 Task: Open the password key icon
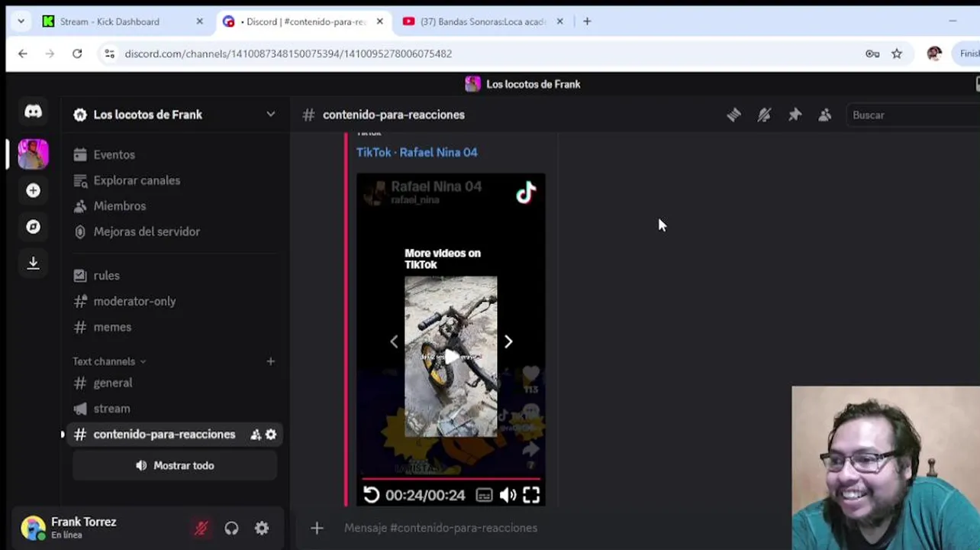[872, 53]
